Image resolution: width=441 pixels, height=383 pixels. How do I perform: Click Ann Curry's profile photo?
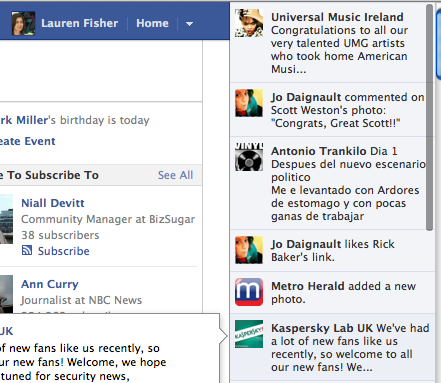[6, 294]
